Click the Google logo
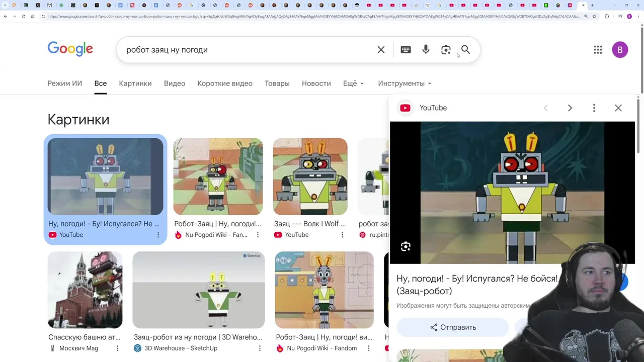 70,49
